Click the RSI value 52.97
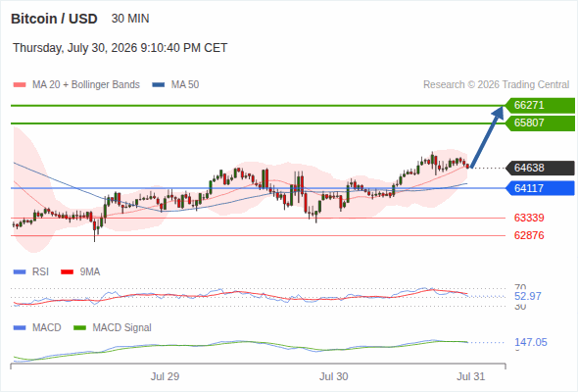This screenshot has height=392, width=578. (x=527, y=296)
